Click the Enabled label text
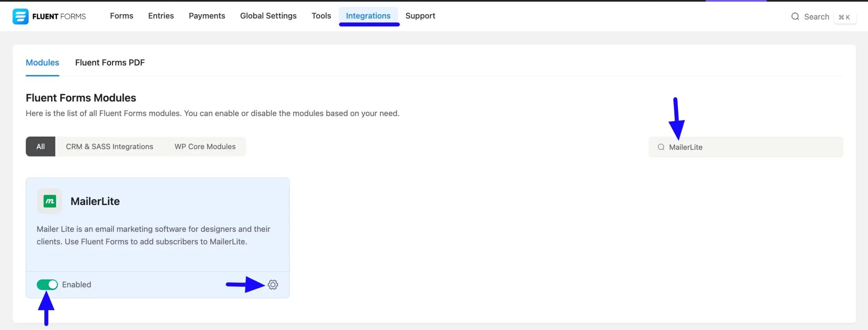The width and height of the screenshot is (868, 330). (77, 285)
